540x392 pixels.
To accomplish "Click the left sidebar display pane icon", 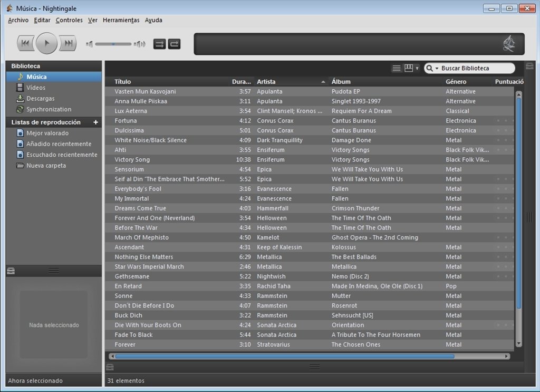I will [x=11, y=271].
